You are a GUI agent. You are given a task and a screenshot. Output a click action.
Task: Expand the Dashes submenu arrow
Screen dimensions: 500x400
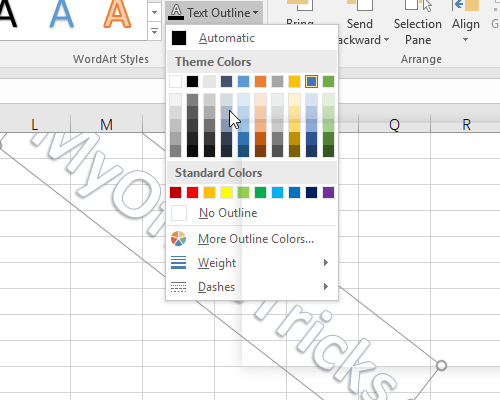click(326, 287)
